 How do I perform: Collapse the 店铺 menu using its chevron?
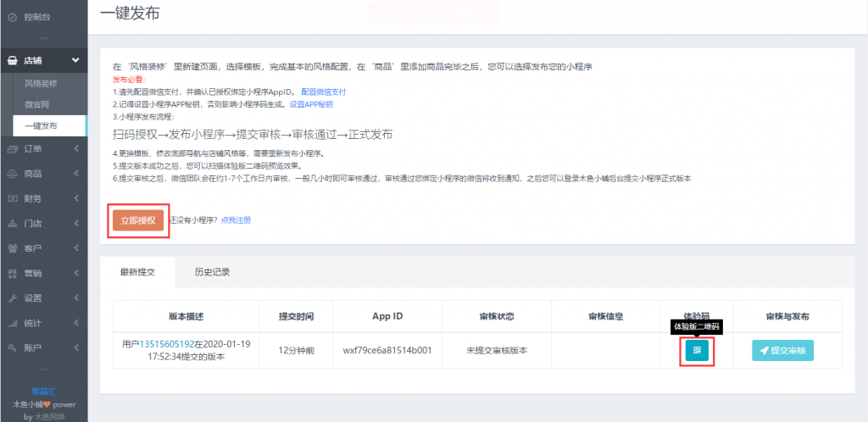pos(75,61)
